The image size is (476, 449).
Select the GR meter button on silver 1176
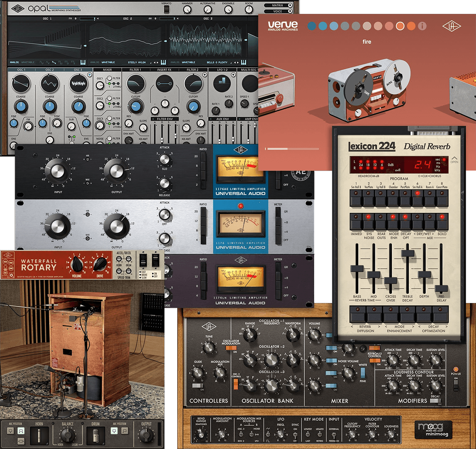point(278,212)
